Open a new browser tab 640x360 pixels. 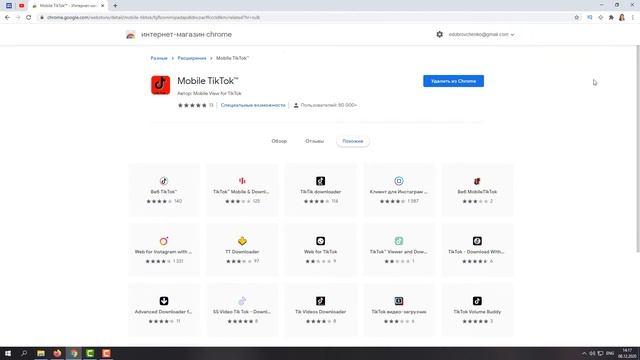[x=115, y=6]
